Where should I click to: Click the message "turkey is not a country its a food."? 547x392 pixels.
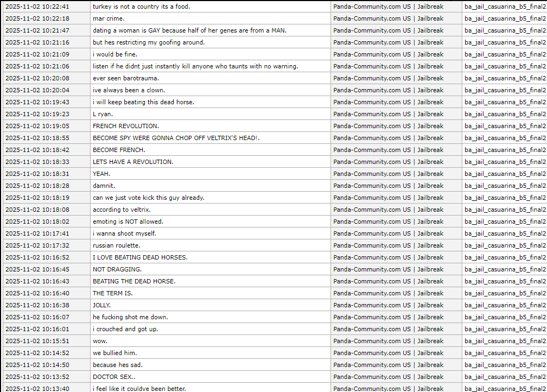(x=141, y=7)
